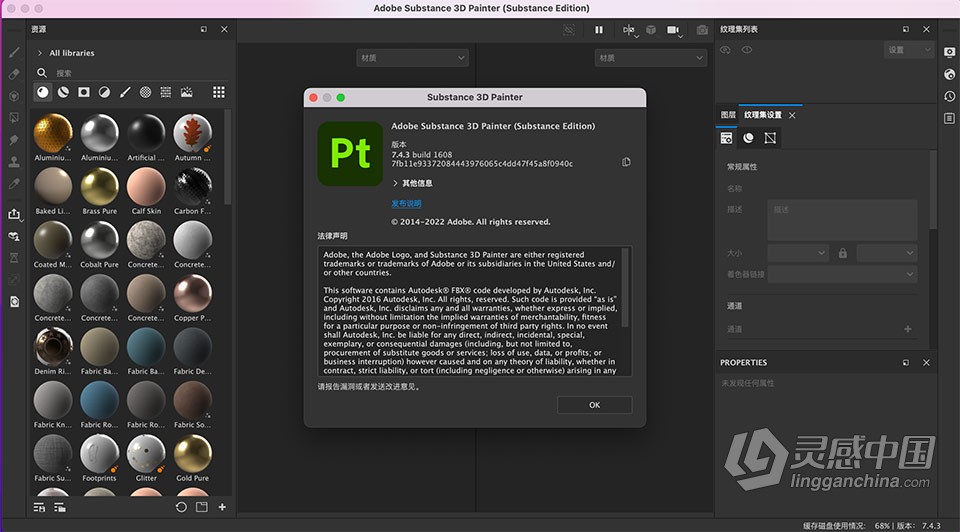This screenshot has width=960, height=532.
Task: Filter assets by Smart masks icon
Action: tap(84, 92)
